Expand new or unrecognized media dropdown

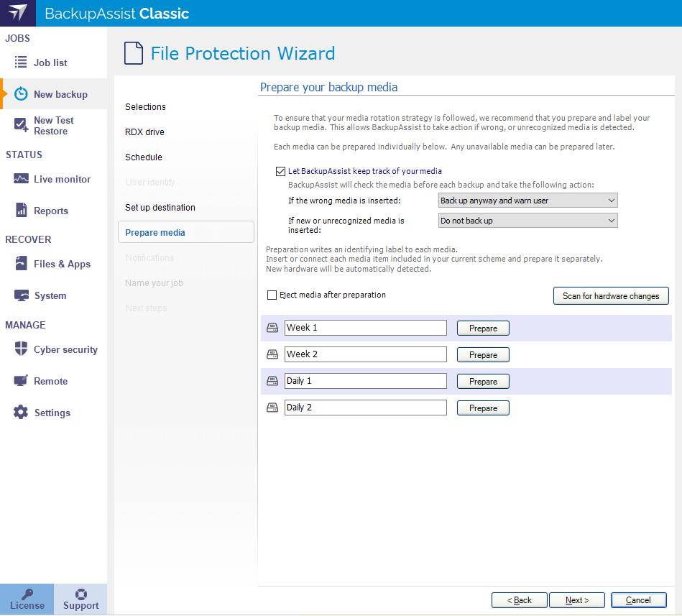click(x=527, y=221)
